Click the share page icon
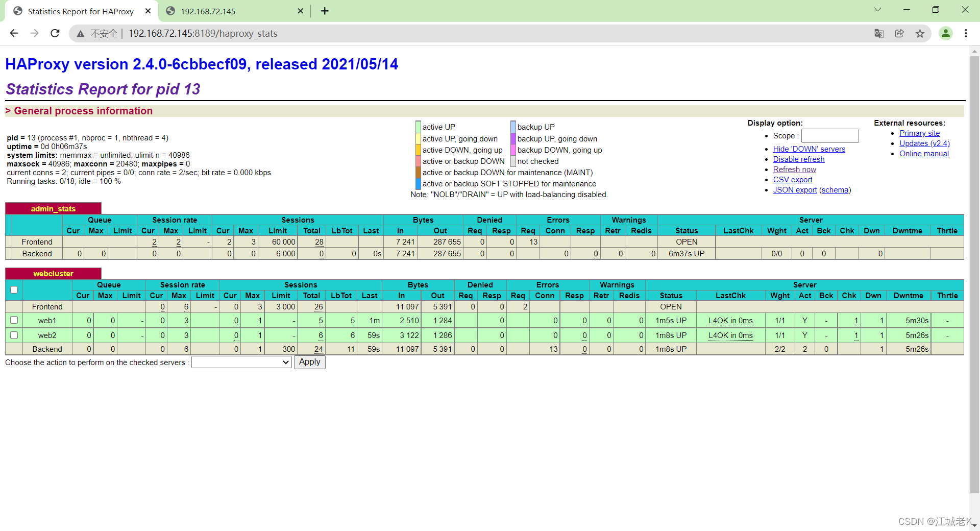Screen dimensions: 980x531 899,34
